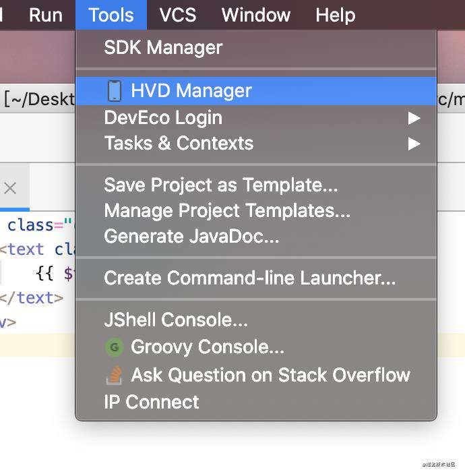The height and width of the screenshot is (476, 465).
Task: Click the phone icon beside HVD Manager
Action: [x=115, y=91]
